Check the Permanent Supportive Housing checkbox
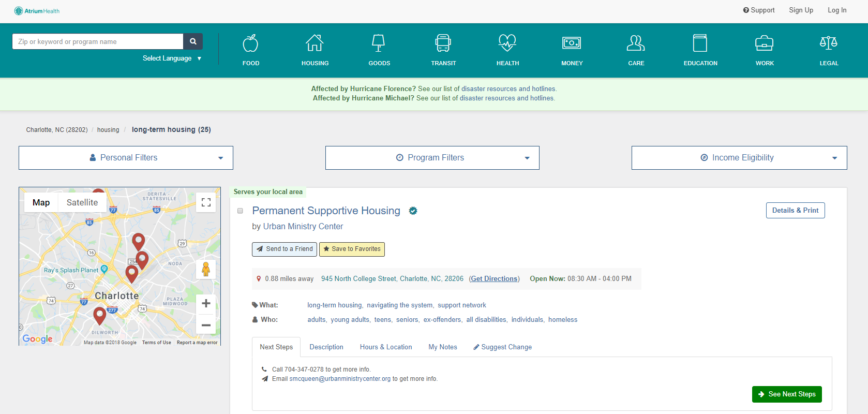The image size is (868, 414). click(240, 211)
